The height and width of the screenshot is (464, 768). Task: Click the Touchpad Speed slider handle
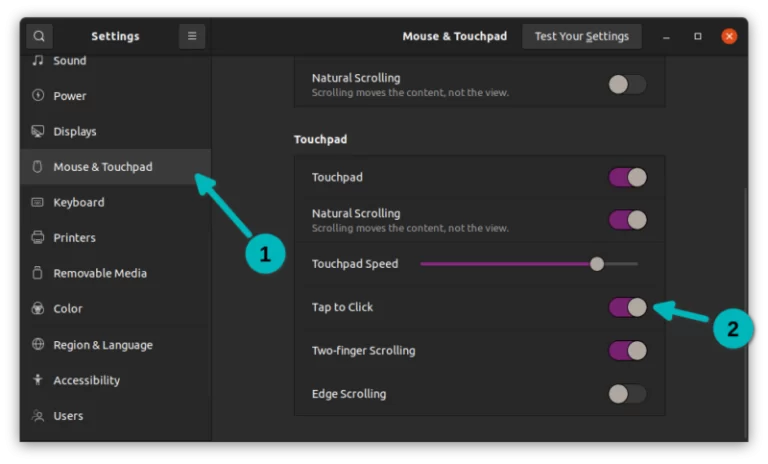coord(597,264)
